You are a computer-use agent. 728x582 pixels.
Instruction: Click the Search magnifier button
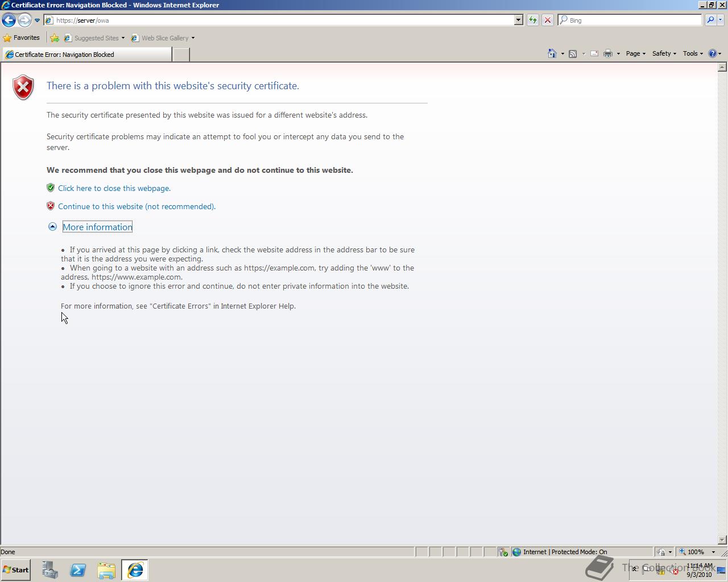point(710,20)
